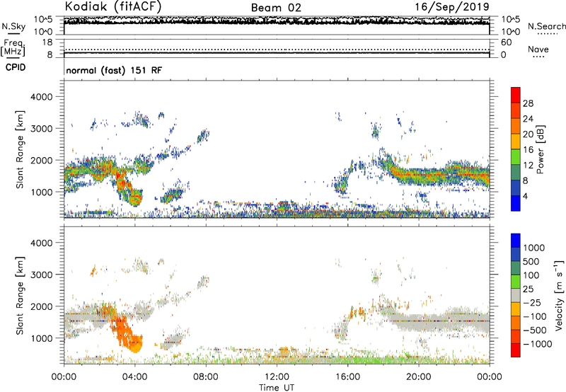Click the "-500" label on the velocity colorbar
566x392 pixels.
535,330
